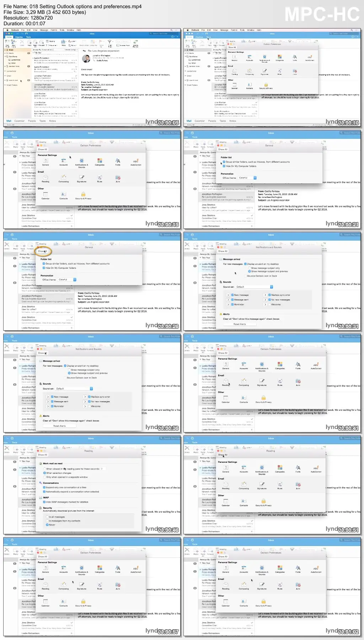Expand 'Message sent' sound row in 00:00:31 thumbnail
The height and width of the screenshot is (640, 364).
(228, 300)
